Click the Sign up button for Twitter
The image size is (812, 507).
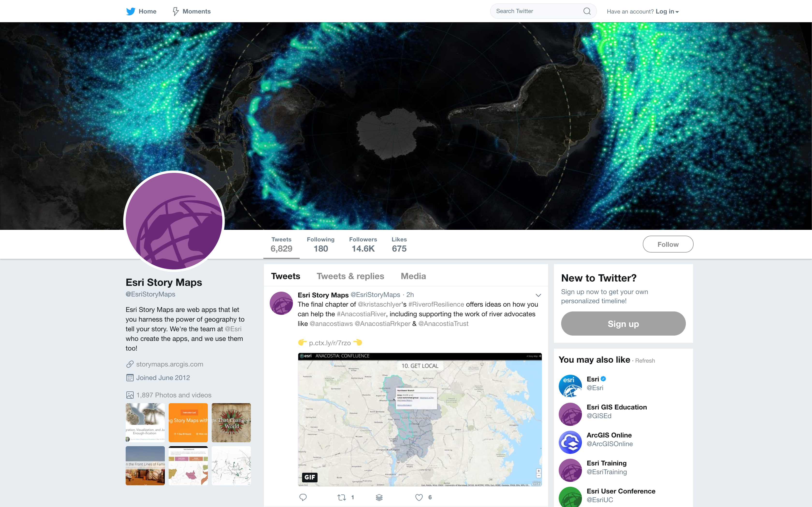622,324
